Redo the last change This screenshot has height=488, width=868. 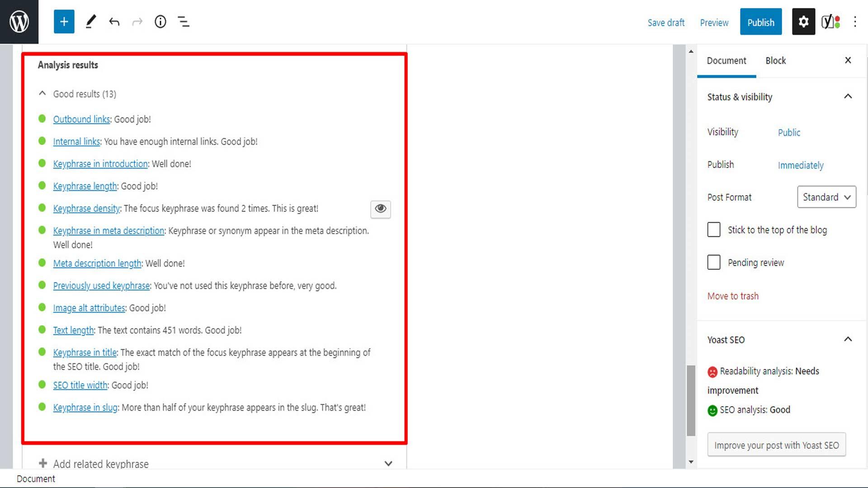click(x=137, y=21)
